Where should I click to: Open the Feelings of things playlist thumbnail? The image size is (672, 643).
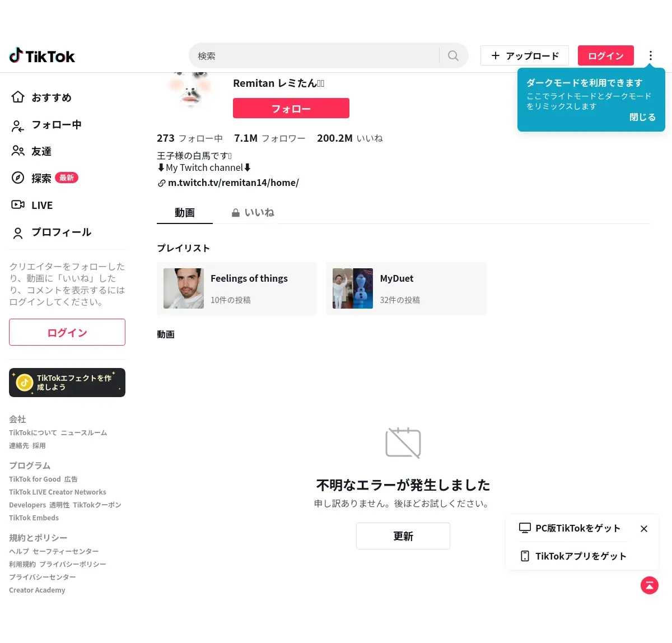coord(184,288)
